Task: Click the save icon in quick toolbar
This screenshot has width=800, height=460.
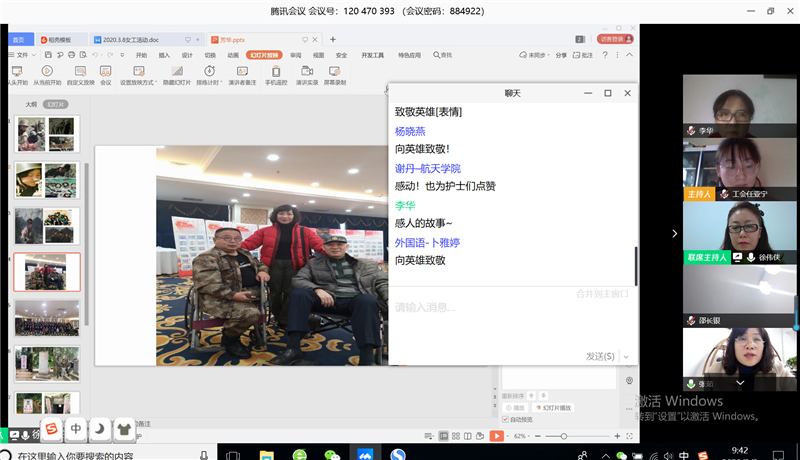Action: click(x=48, y=55)
